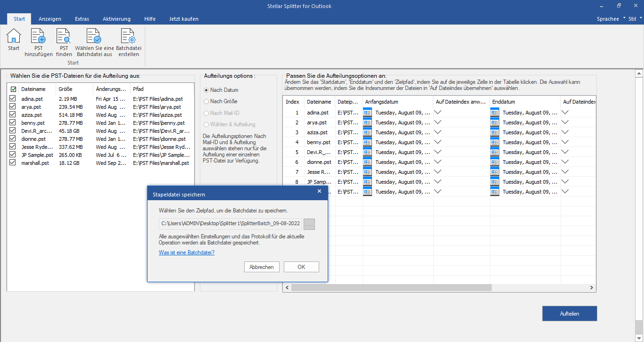Open the Aktivierung tab
Screen dimensions: 644x342
[116, 19]
